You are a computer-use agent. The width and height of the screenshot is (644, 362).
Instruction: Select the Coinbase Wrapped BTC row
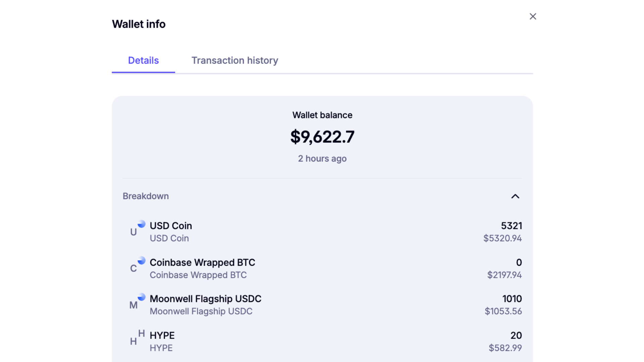[x=322, y=267]
